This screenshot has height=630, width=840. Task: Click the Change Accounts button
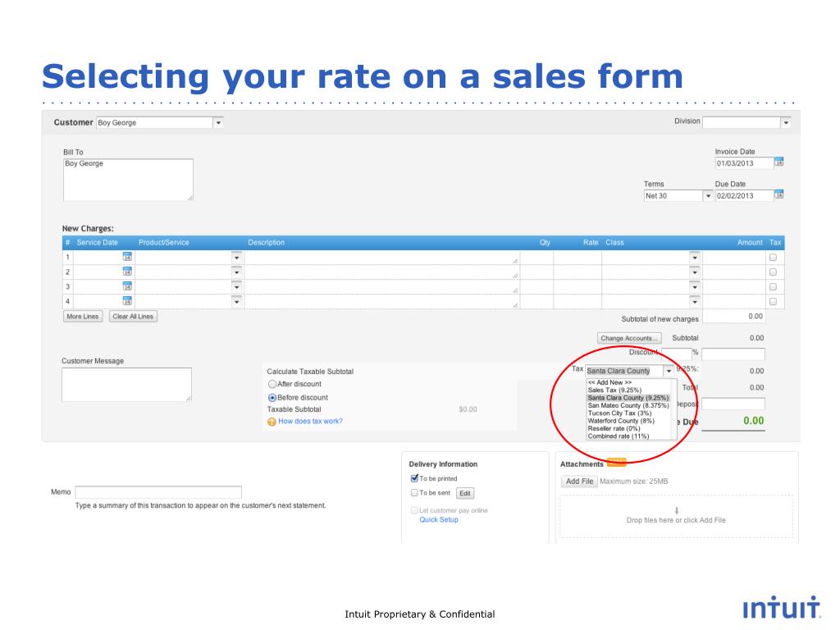click(629, 338)
